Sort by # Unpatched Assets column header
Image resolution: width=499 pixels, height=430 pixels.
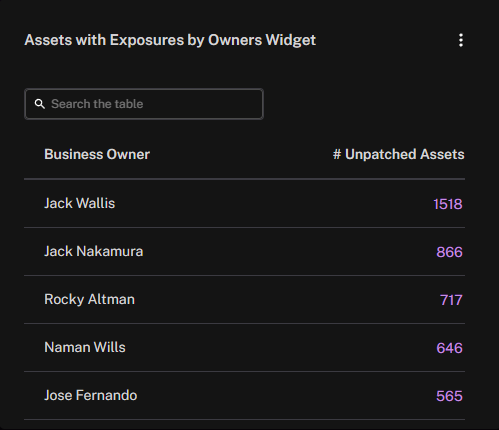click(x=398, y=154)
